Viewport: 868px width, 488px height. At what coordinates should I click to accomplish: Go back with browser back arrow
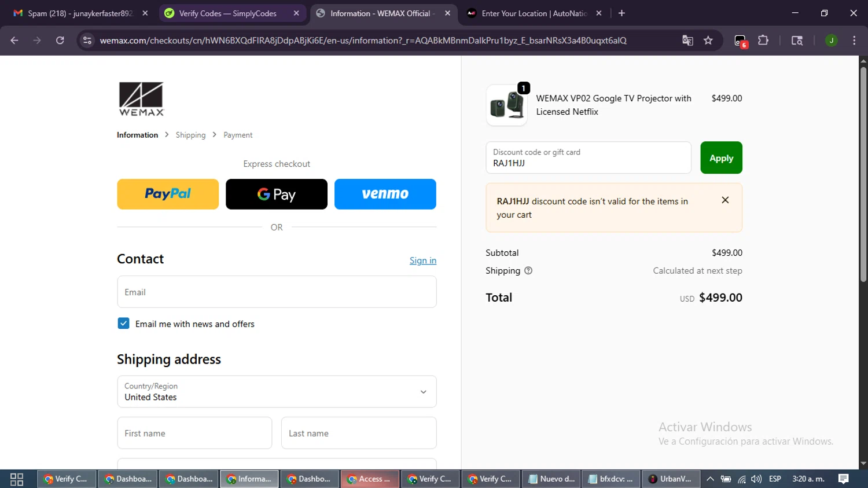tap(14, 41)
